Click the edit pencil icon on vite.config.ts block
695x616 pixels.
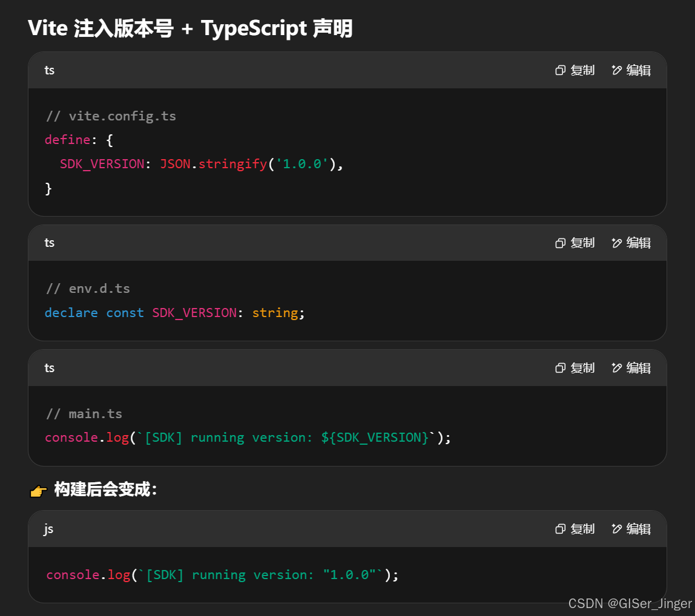click(x=617, y=70)
